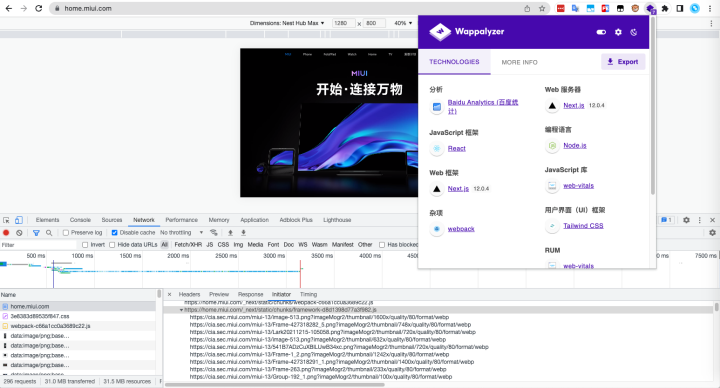Screen dimensions: 720x388
Task: Open the Sources tab
Action: pyautogui.click(x=112, y=220)
